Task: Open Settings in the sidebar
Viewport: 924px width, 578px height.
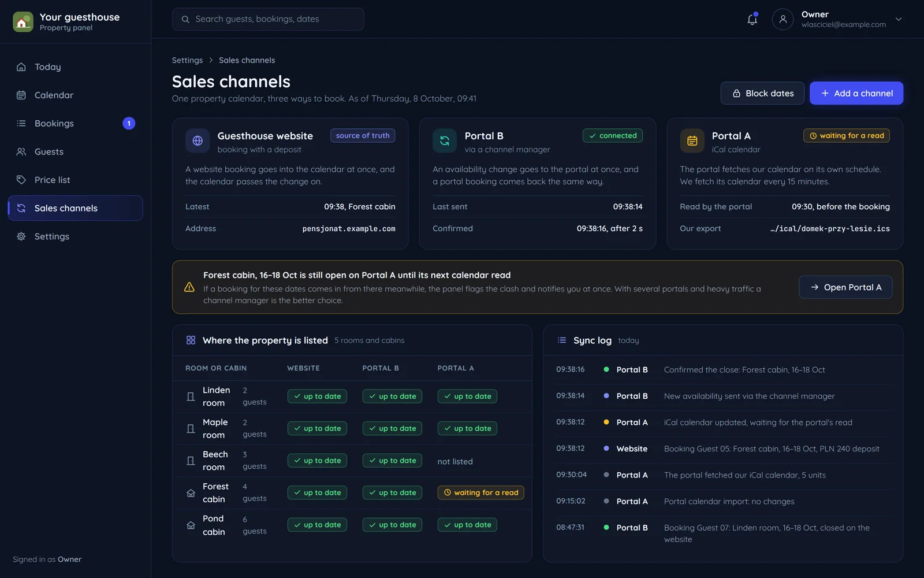Action: 75,236
